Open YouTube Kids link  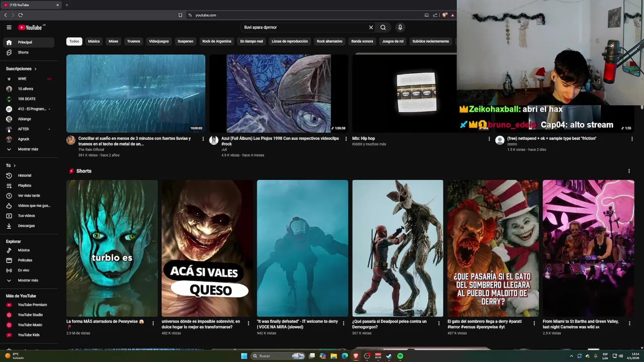point(28,335)
